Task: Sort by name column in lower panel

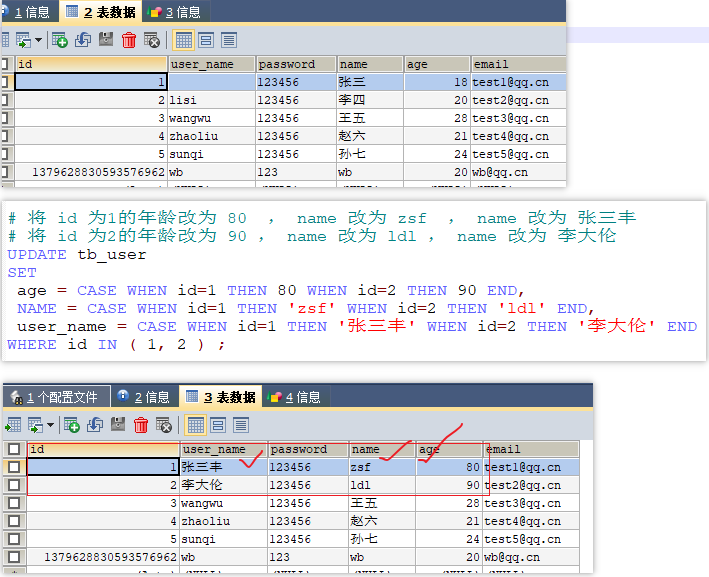Action: [382, 449]
